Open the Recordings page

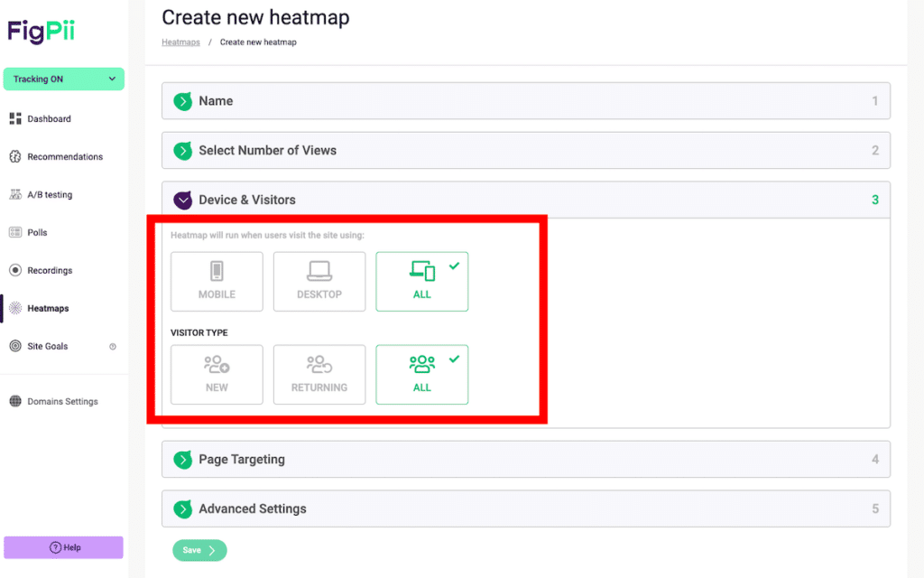click(x=50, y=270)
